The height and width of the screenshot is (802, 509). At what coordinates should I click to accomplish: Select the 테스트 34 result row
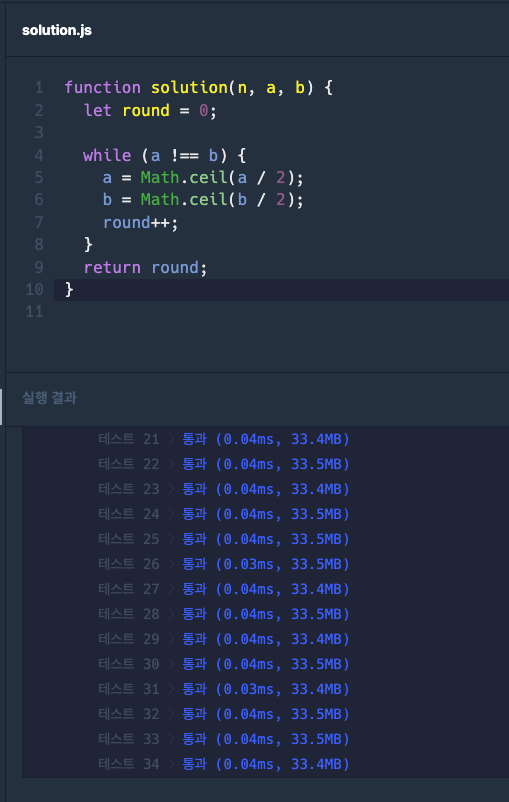point(224,764)
